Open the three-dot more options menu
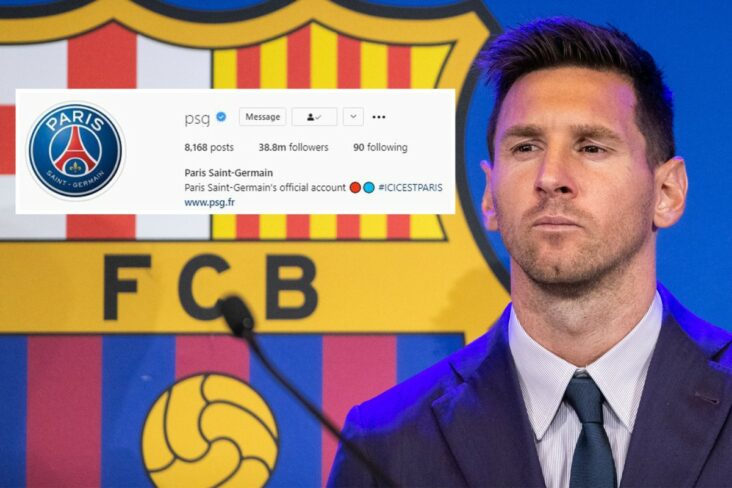The height and width of the screenshot is (488, 732). 379,117
